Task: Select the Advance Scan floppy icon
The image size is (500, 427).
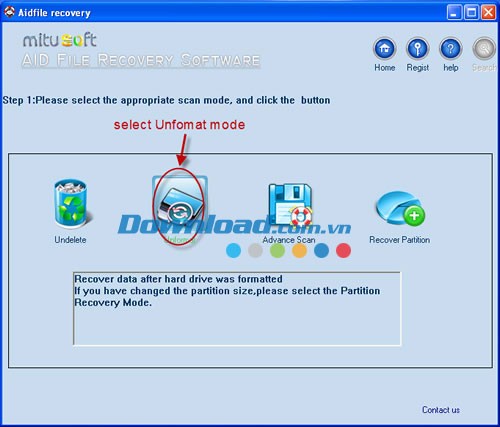Action: coord(290,205)
